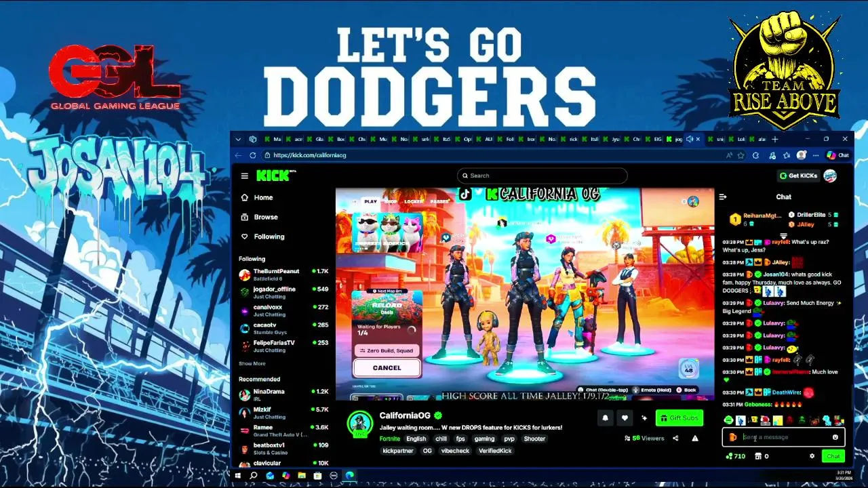Screen dimensions: 868x488
Task: Click the CaliforniaOG live avatar
Action: 359,424
